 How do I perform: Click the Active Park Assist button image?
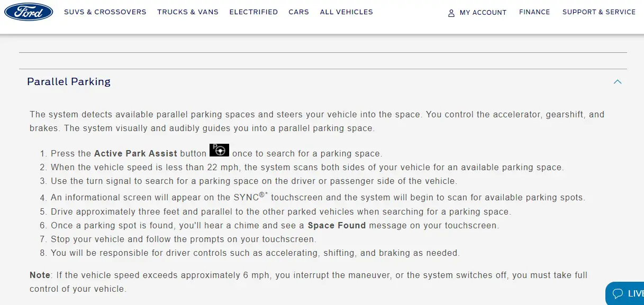[219, 150]
